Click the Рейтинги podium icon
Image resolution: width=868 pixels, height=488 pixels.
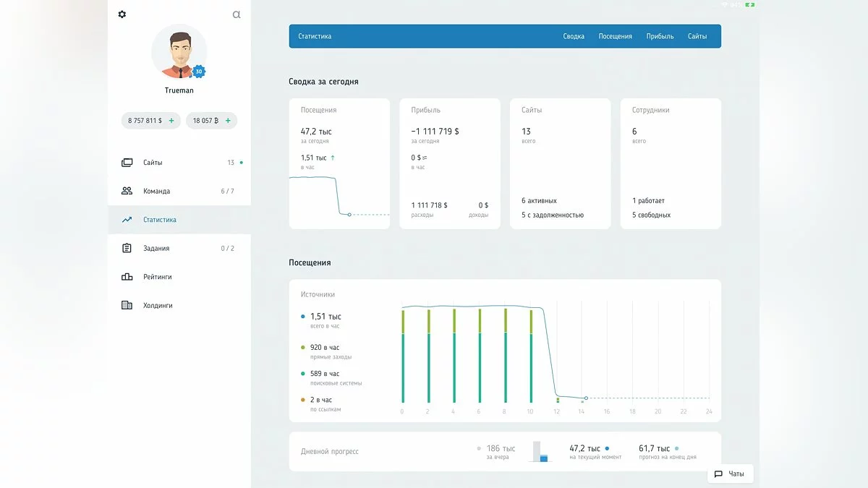[127, 277]
